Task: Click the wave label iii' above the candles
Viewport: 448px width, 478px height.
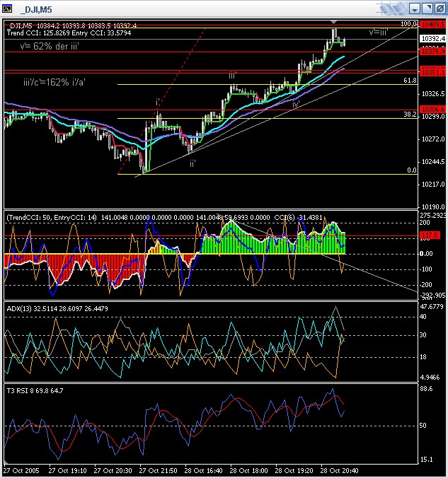Action: pyautogui.click(x=233, y=75)
